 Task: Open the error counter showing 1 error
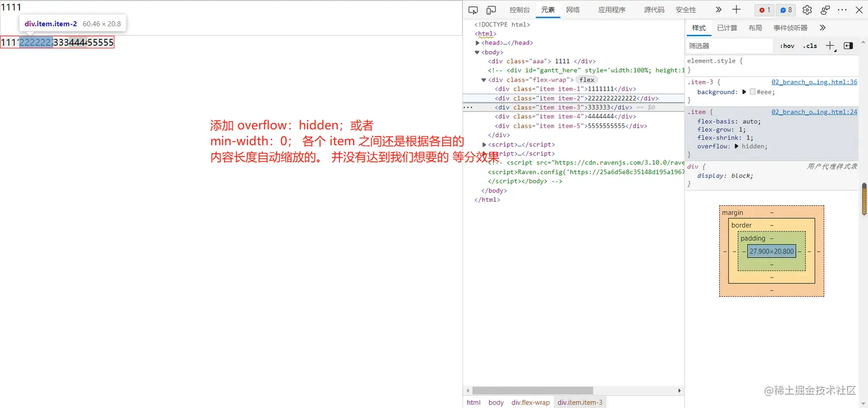pyautogui.click(x=764, y=10)
